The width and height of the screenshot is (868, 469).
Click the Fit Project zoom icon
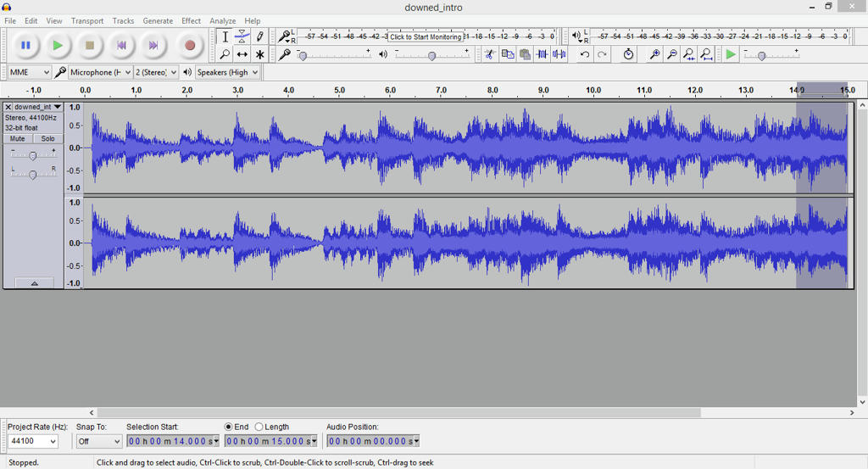click(x=706, y=54)
